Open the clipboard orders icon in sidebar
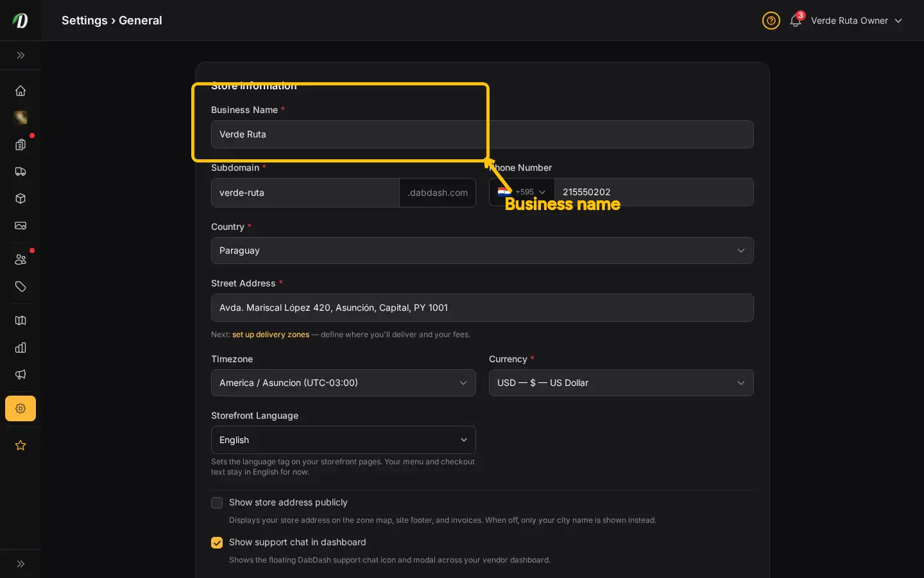Image resolution: width=924 pixels, height=578 pixels. click(21, 144)
